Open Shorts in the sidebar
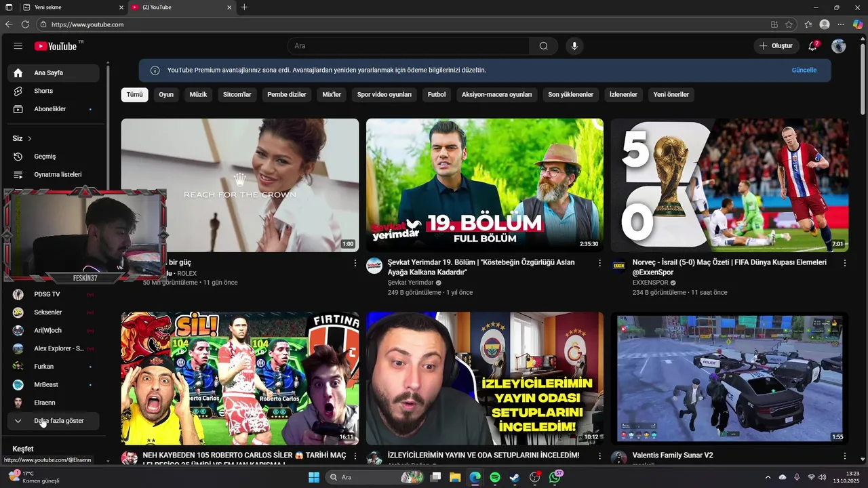 pos(54,91)
